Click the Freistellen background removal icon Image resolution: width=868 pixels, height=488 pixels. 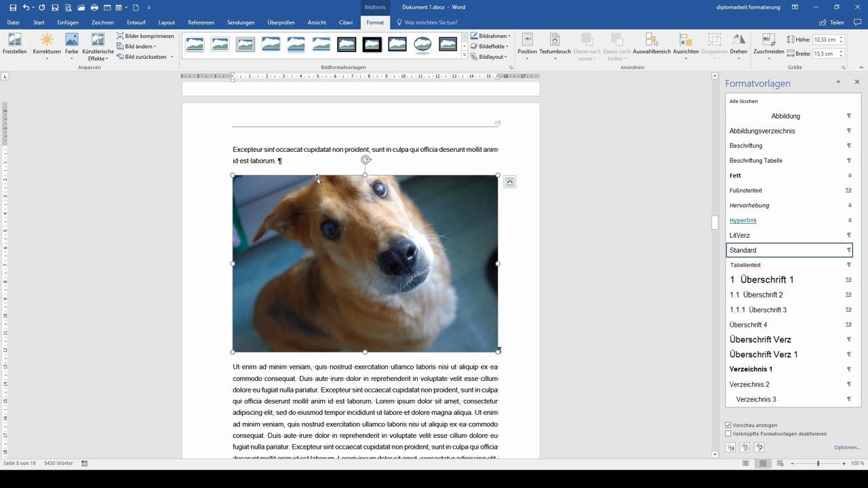pos(14,40)
